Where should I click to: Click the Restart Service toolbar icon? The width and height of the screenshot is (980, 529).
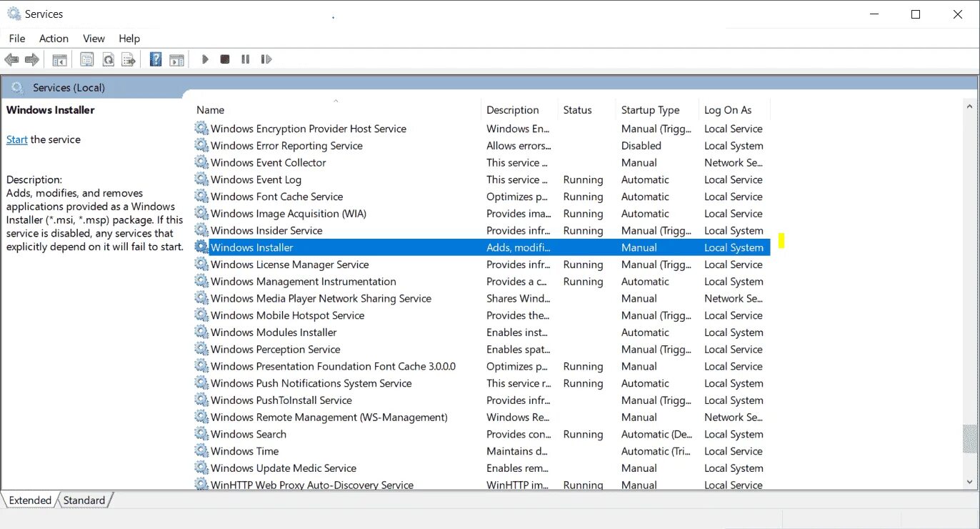pyautogui.click(x=266, y=59)
